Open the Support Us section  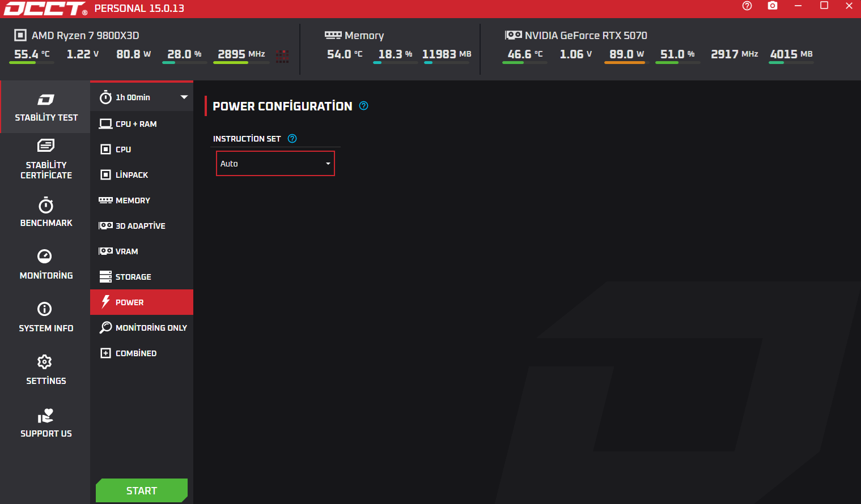(x=46, y=423)
